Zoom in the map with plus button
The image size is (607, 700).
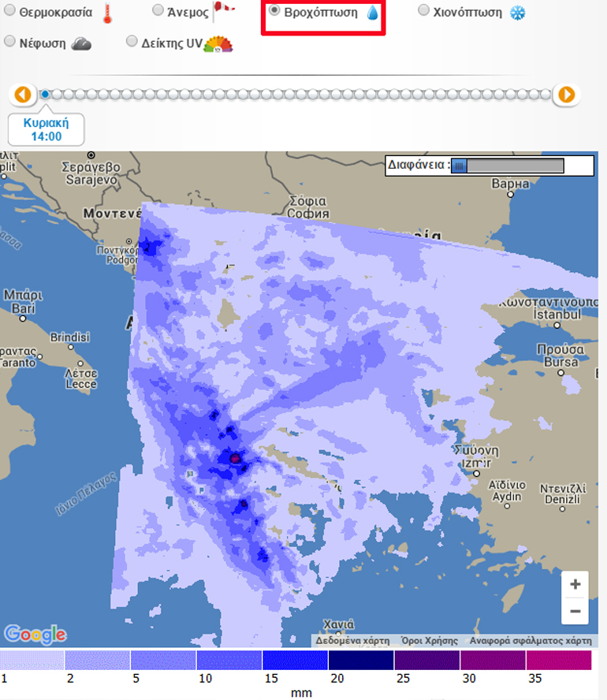575,584
